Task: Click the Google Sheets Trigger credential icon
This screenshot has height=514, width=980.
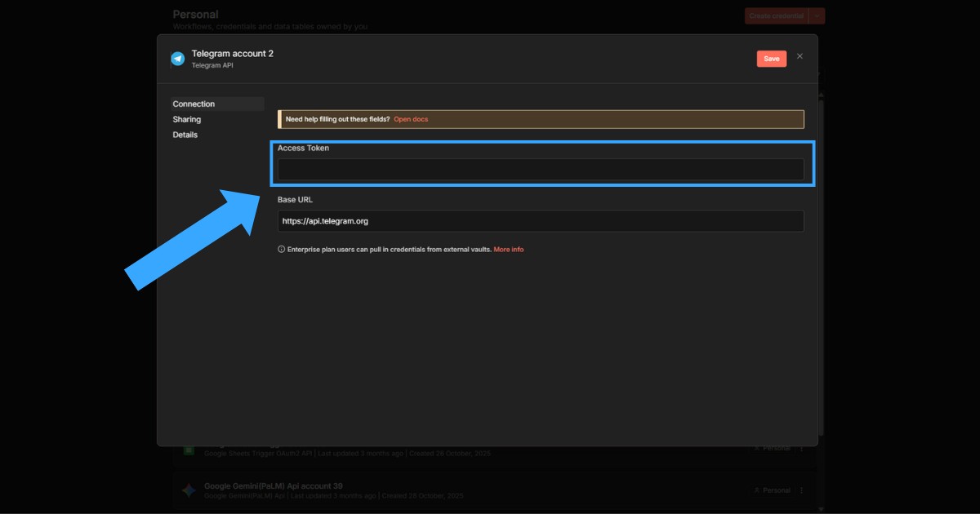Action: tap(189, 450)
